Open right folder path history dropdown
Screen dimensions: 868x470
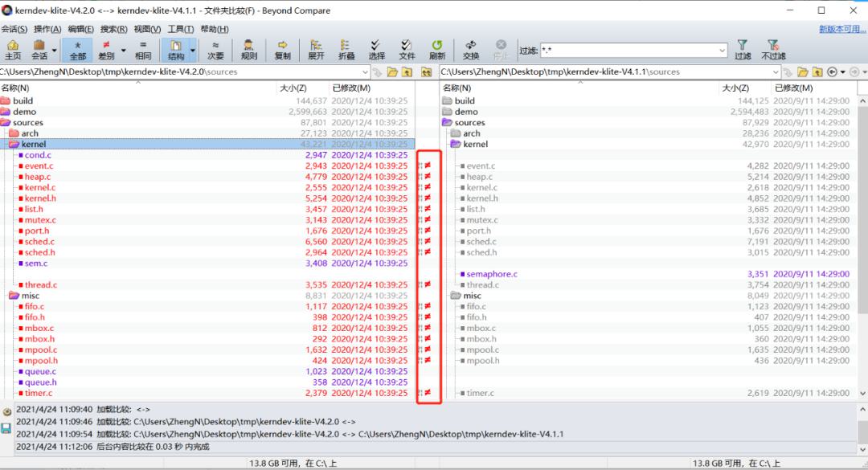[x=775, y=72]
